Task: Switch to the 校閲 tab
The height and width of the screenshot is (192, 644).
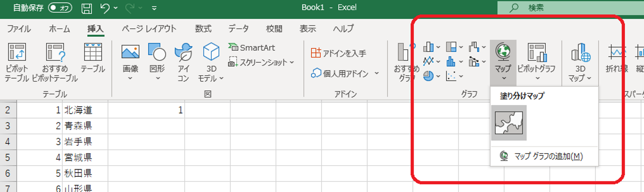Action: pos(274,29)
